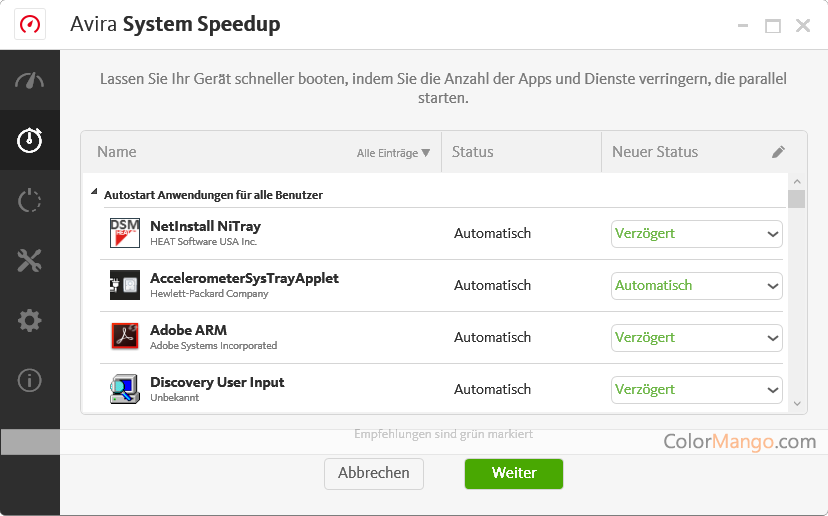Click the pencil edit icon in header

pos(778,152)
